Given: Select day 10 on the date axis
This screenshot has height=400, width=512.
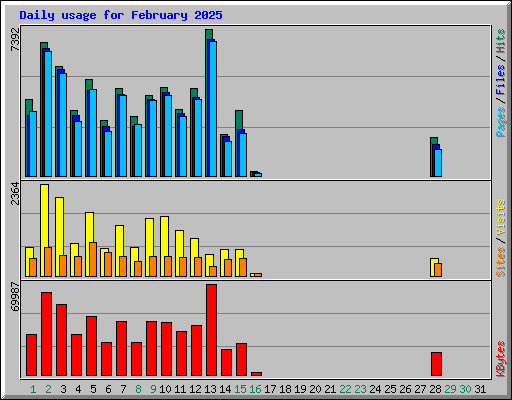Looking at the screenshot, I should [165, 389].
